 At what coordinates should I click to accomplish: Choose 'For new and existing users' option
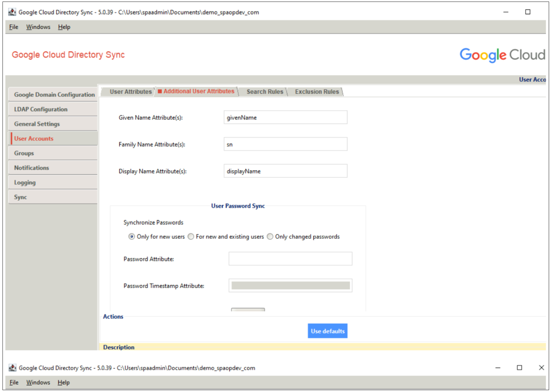pos(191,237)
